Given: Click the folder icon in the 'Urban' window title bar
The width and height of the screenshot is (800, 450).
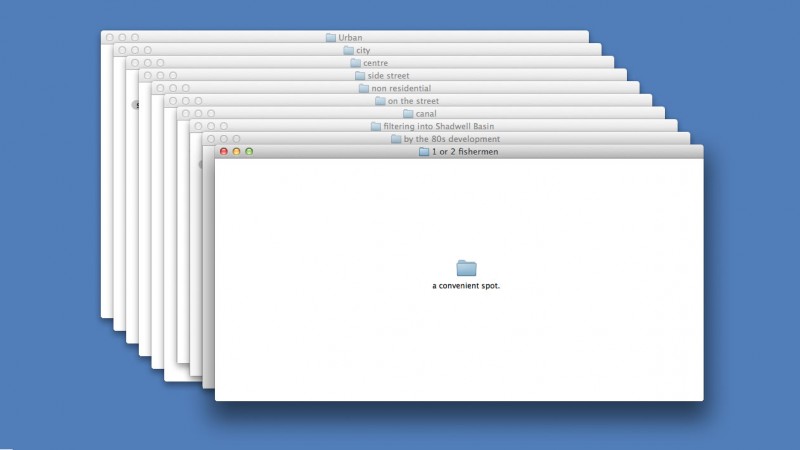Looking at the screenshot, I should coord(331,37).
